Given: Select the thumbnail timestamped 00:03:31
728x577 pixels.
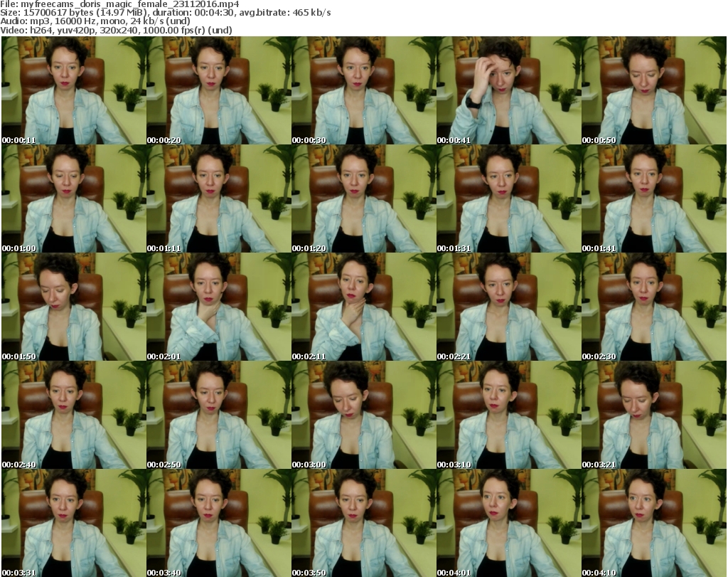Looking at the screenshot, I should [x=74, y=523].
